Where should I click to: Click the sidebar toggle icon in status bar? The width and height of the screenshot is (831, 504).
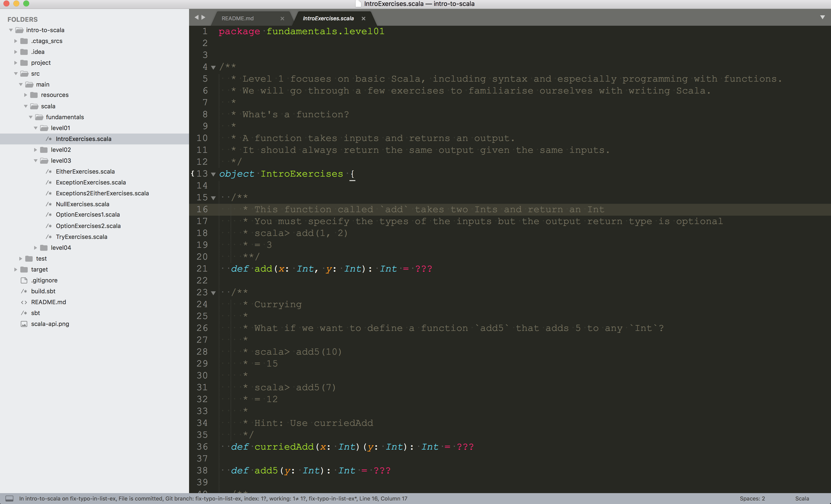[x=9, y=498]
